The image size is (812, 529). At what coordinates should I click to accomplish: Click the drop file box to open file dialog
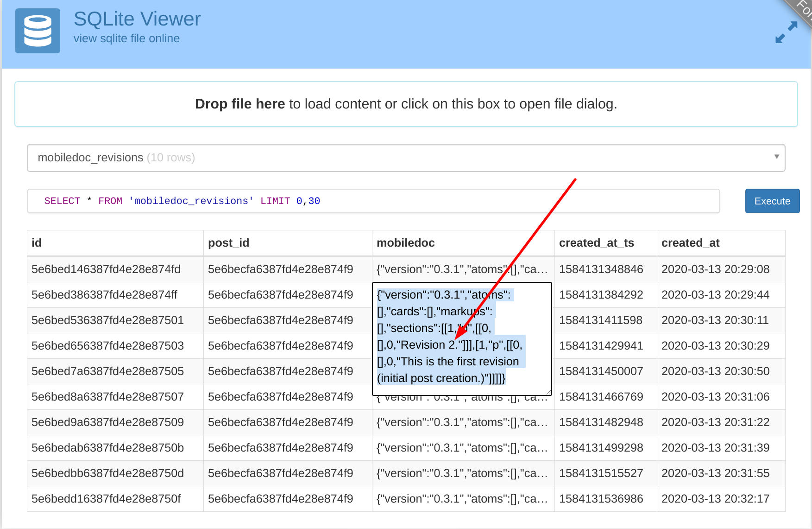pyautogui.click(x=406, y=104)
